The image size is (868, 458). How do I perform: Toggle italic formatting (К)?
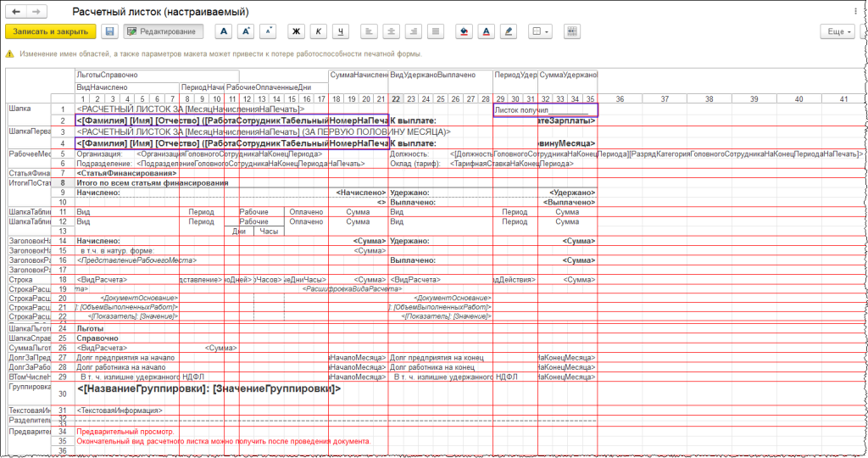pos(319,31)
